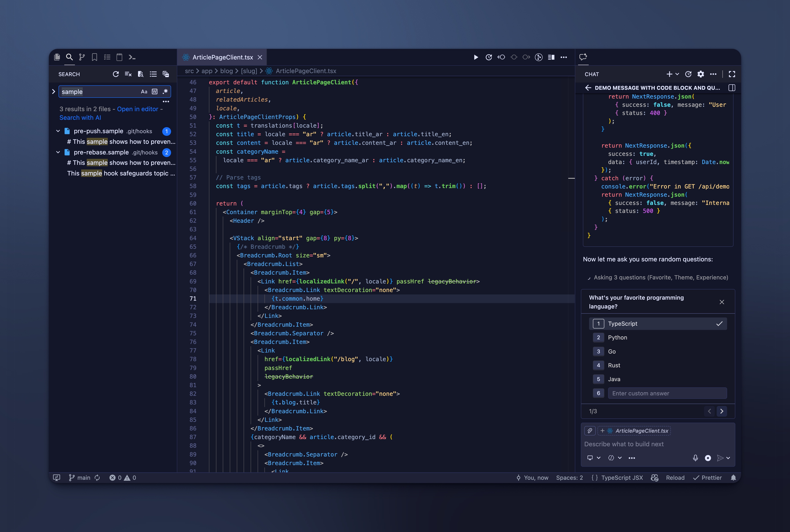Open the integrated terminal icon

click(132, 57)
